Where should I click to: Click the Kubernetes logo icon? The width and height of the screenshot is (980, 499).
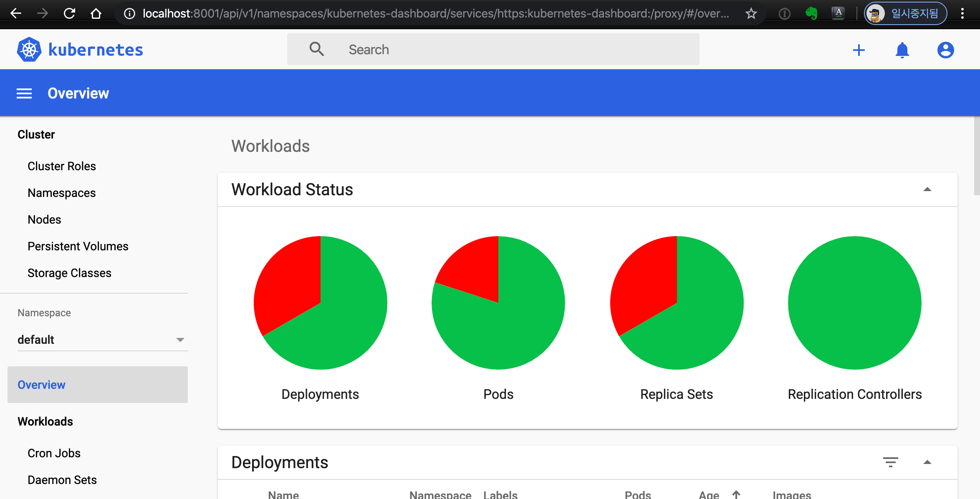[x=29, y=50]
